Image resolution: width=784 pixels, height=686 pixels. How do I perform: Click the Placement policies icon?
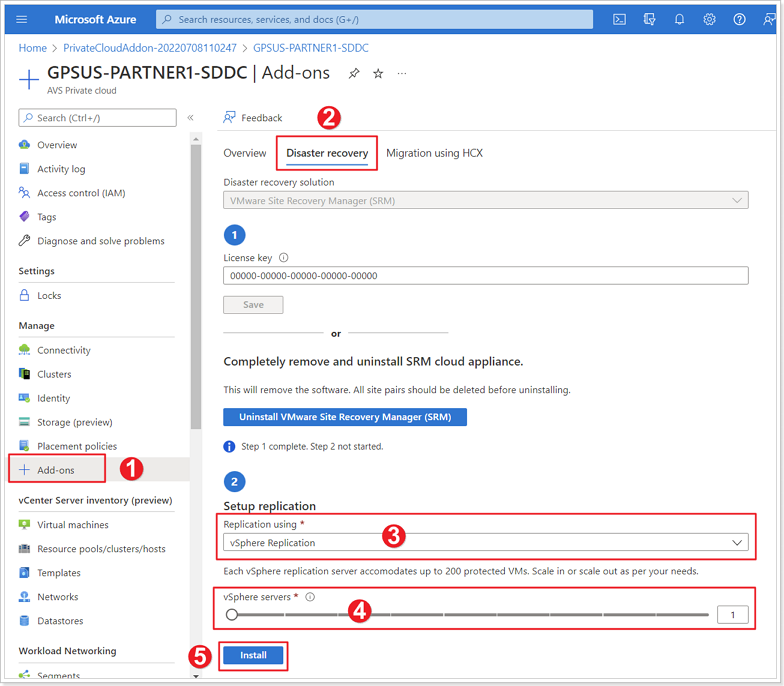[24, 446]
